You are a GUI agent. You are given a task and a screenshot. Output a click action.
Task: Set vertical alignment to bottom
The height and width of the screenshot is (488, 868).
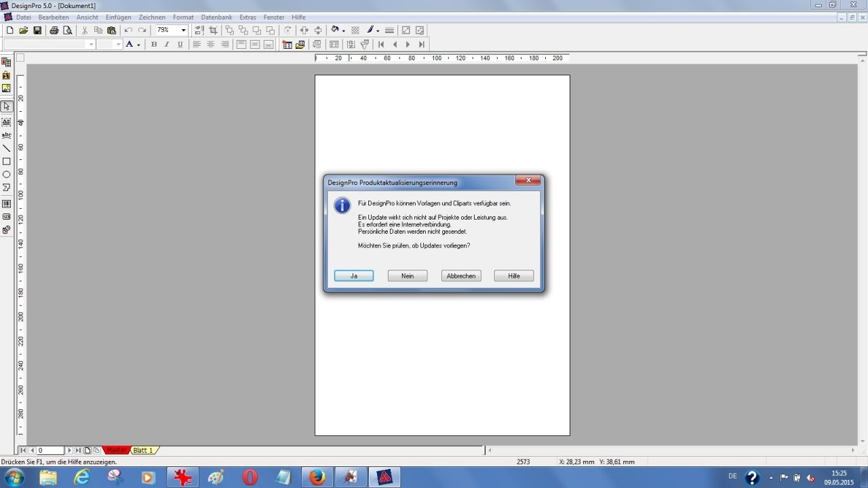[269, 45]
